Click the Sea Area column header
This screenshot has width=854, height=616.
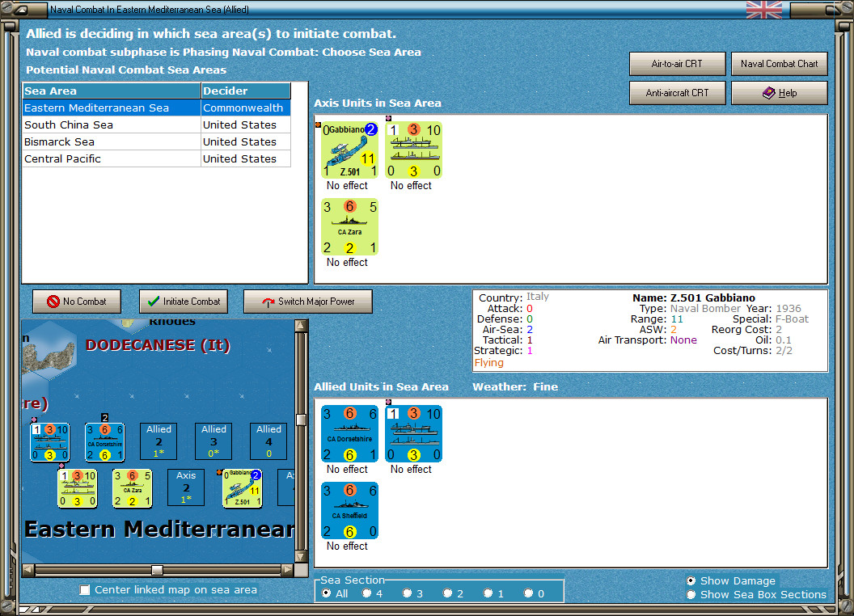[x=112, y=91]
